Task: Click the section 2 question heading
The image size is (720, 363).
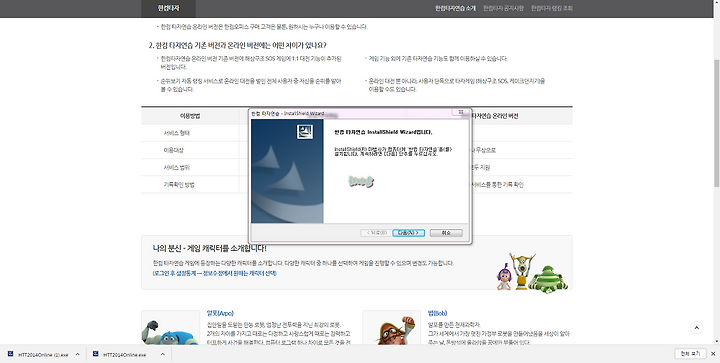Action: pos(238,45)
